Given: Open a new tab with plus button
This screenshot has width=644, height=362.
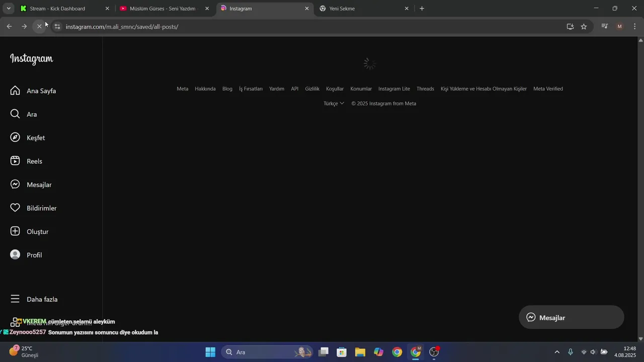Looking at the screenshot, I should [422, 9].
